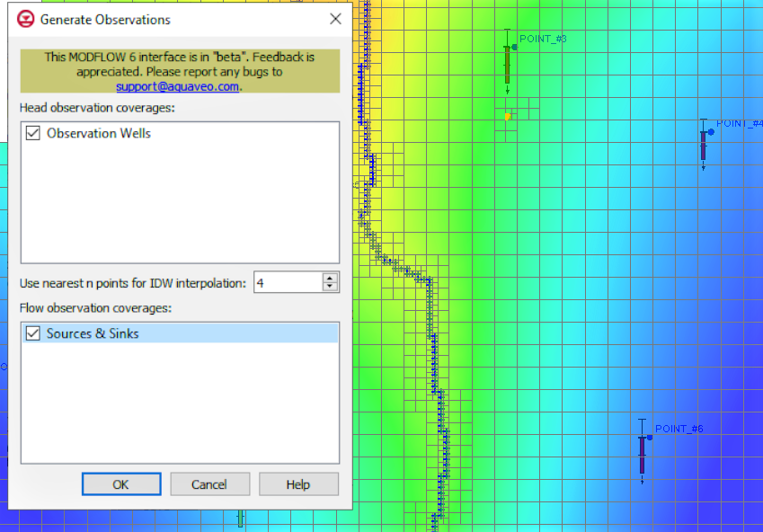Click the up arrow to increase IDW points
This screenshot has height=532, width=763.
pos(330,277)
